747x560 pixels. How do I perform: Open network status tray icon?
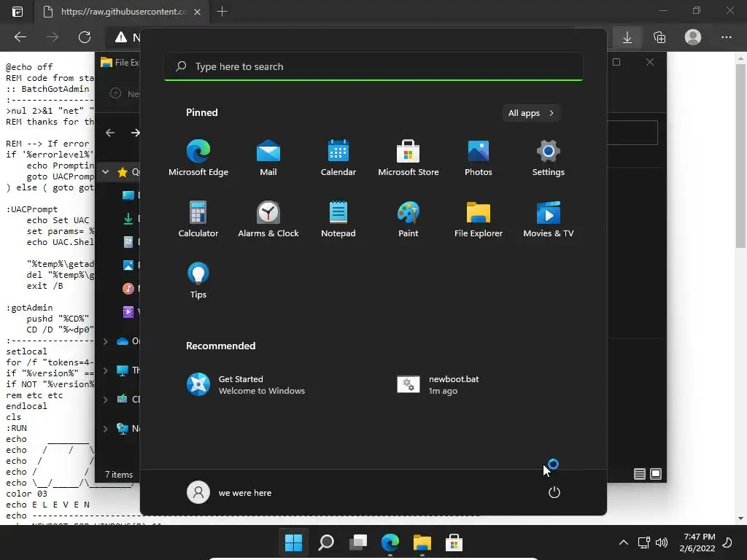click(643, 542)
